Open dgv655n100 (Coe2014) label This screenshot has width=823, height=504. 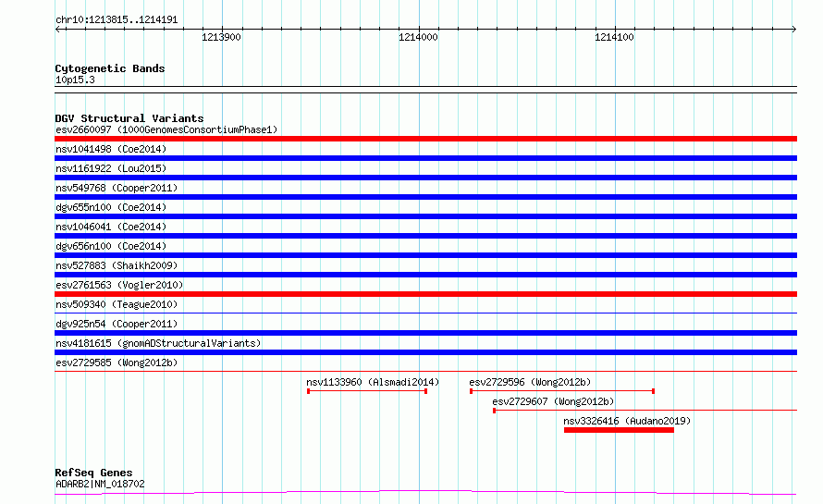(x=111, y=207)
